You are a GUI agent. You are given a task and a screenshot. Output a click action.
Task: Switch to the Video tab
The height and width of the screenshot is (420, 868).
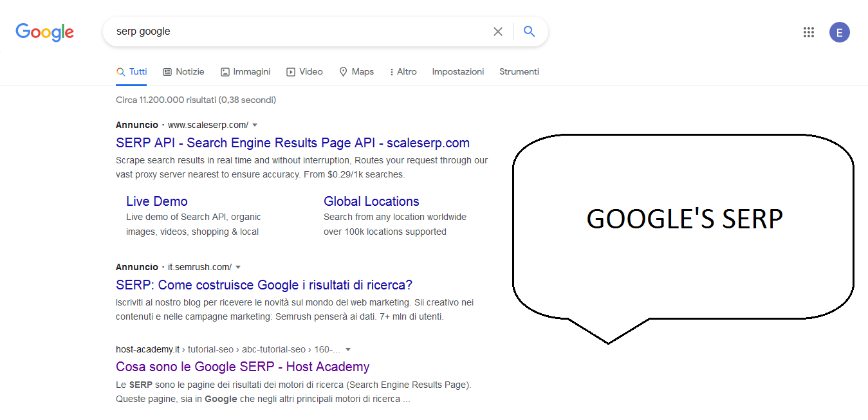pyautogui.click(x=304, y=71)
